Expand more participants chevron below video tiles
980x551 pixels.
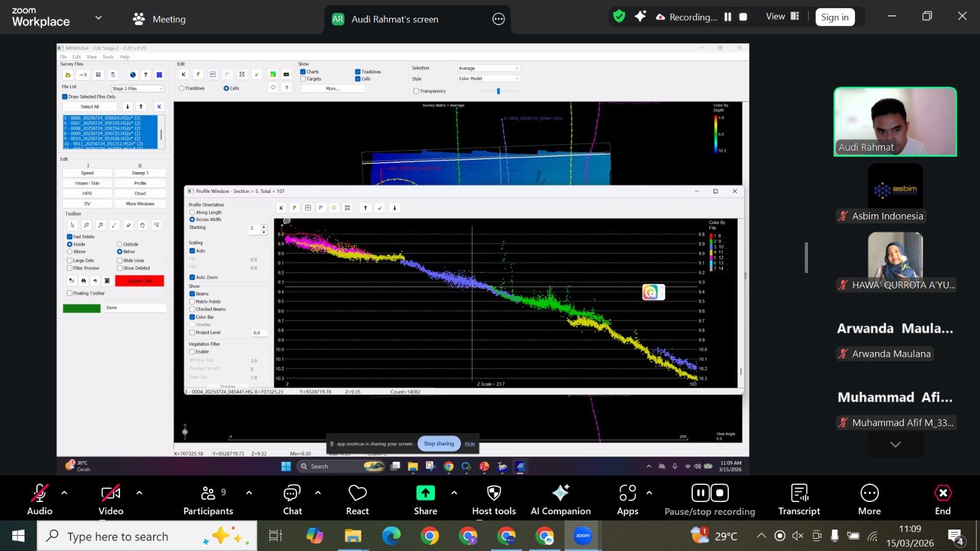(895, 444)
